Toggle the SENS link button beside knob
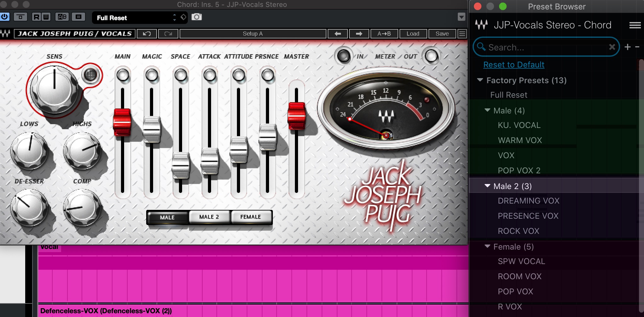The width and height of the screenshot is (644, 317). (x=90, y=75)
